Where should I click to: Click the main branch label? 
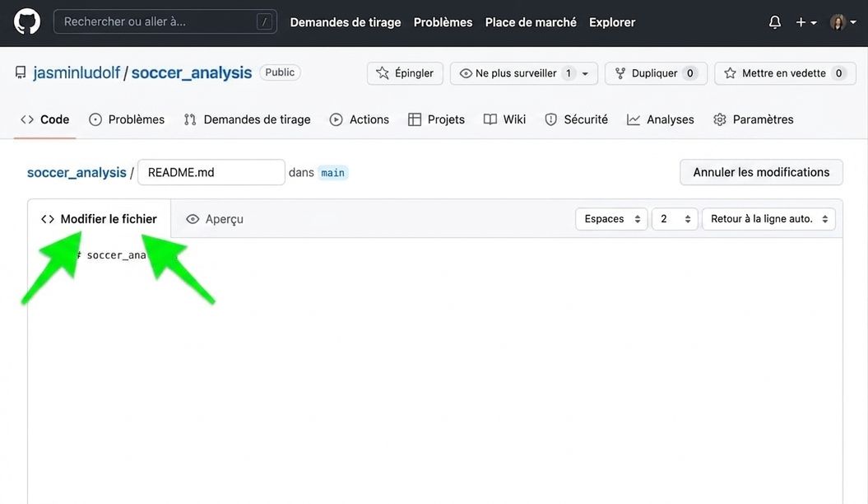click(332, 173)
